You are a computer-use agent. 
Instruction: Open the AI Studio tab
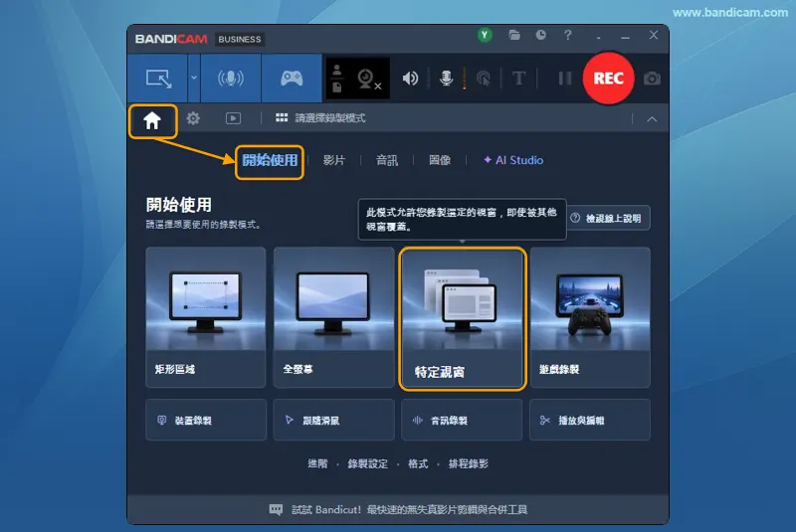(x=513, y=160)
